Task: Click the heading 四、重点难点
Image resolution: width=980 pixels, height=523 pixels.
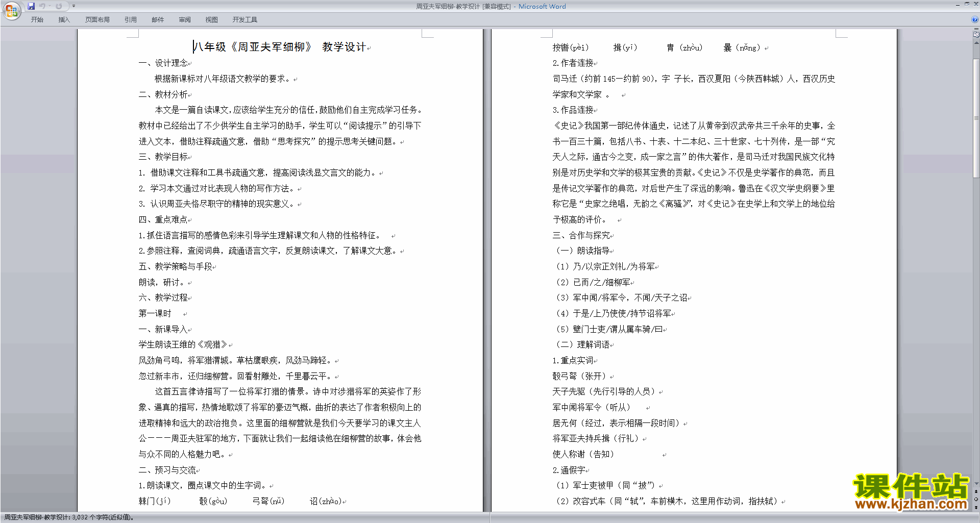Action: [x=163, y=219]
